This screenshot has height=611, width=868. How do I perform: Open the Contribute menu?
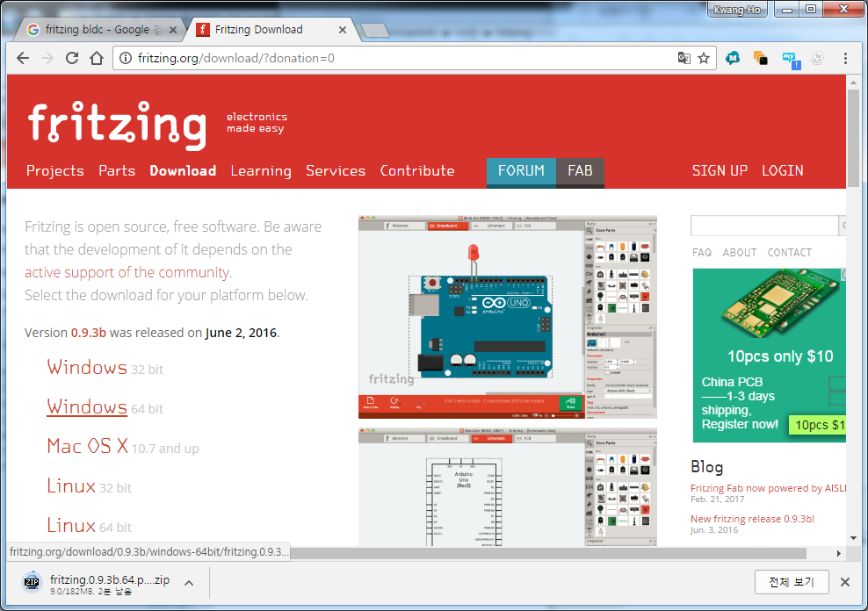[416, 171]
